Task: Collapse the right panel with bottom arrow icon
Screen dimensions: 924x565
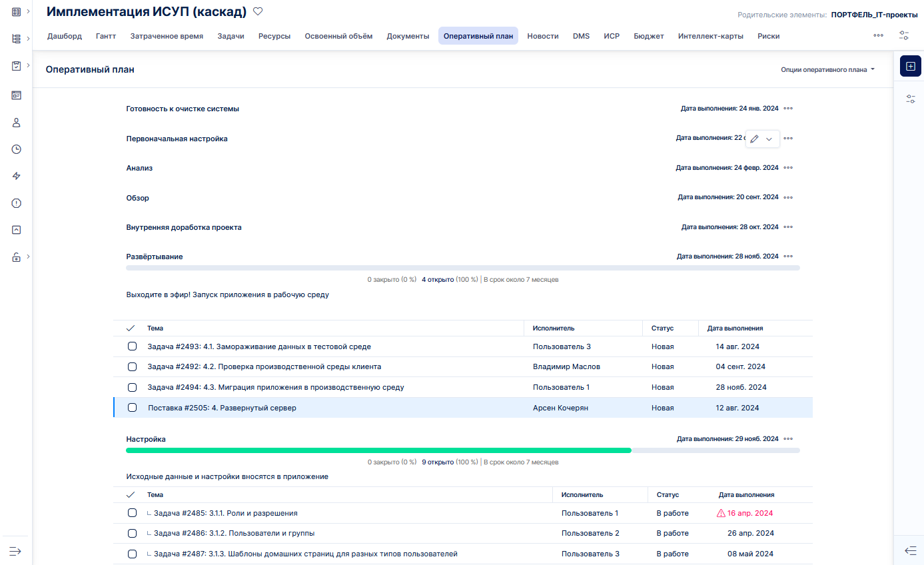Action: (911, 550)
